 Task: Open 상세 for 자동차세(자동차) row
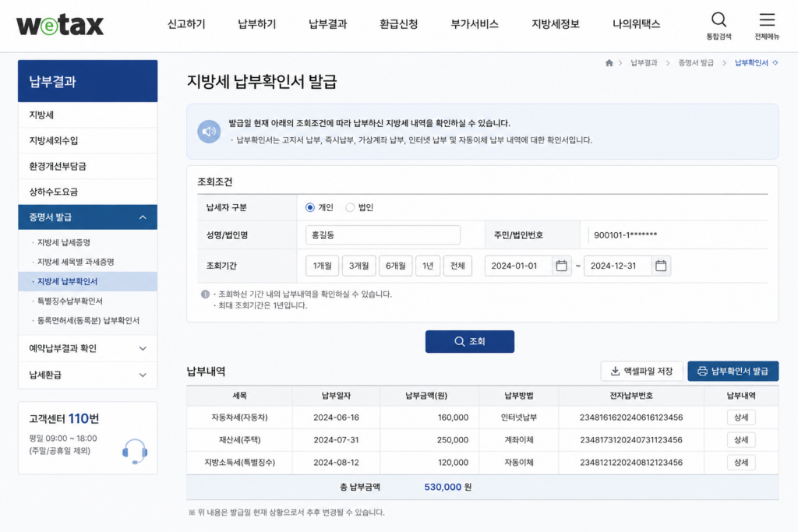(x=741, y=417)
